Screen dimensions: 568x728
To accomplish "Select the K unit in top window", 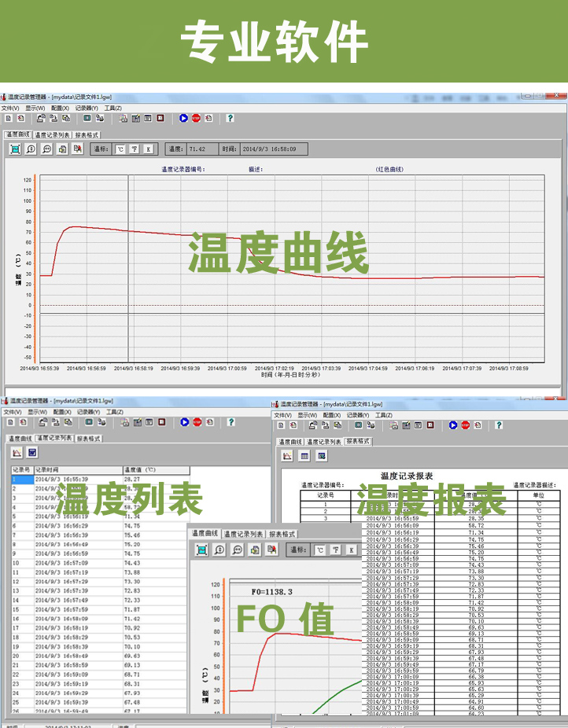I will pyautogui.click(x=149, y=149).
